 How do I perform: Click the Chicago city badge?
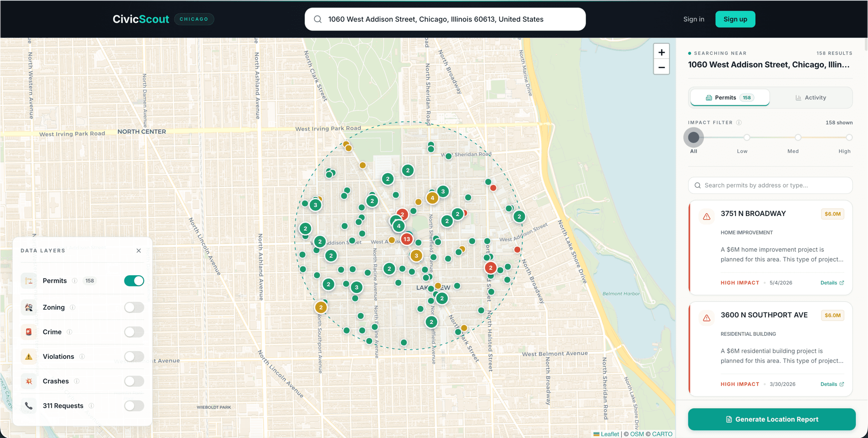(194, 19)
